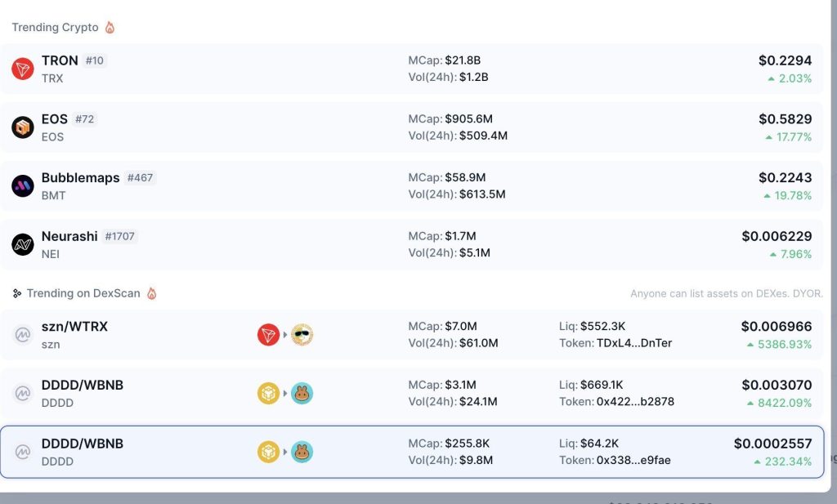The image size is (837, 504).
Task: Click PancakeSwap bunny icon in $3.1M DDDD row
Action: (302, 394)
